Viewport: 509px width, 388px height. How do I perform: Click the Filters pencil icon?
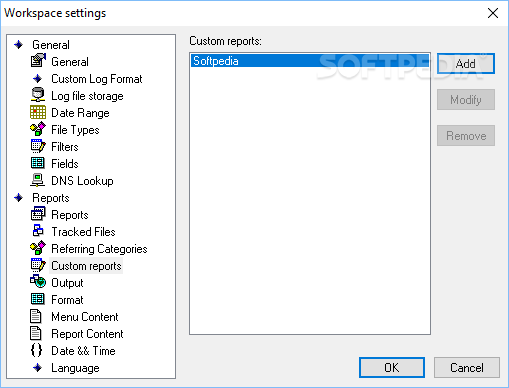[x=38, y=146]
